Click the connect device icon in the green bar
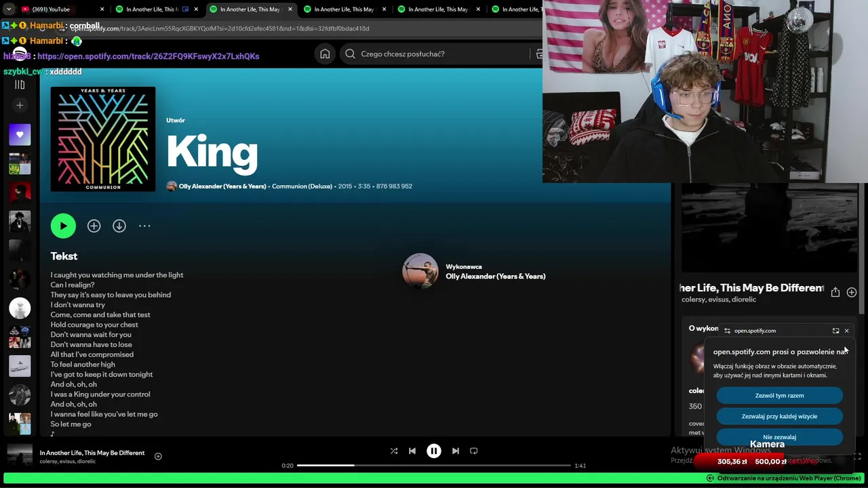The image size is (868, 488). tap(710, 478)
